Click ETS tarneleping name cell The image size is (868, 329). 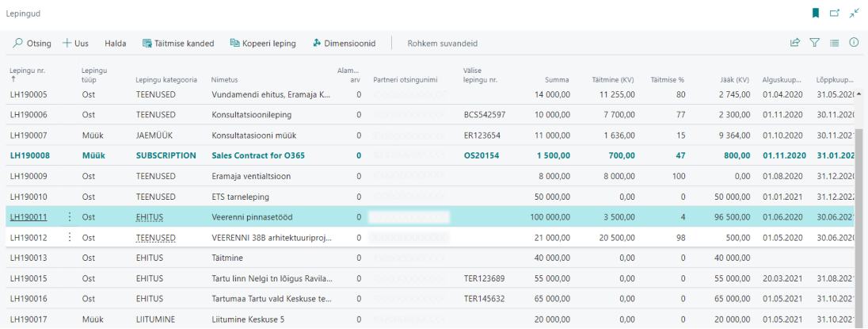pos(239,196)
